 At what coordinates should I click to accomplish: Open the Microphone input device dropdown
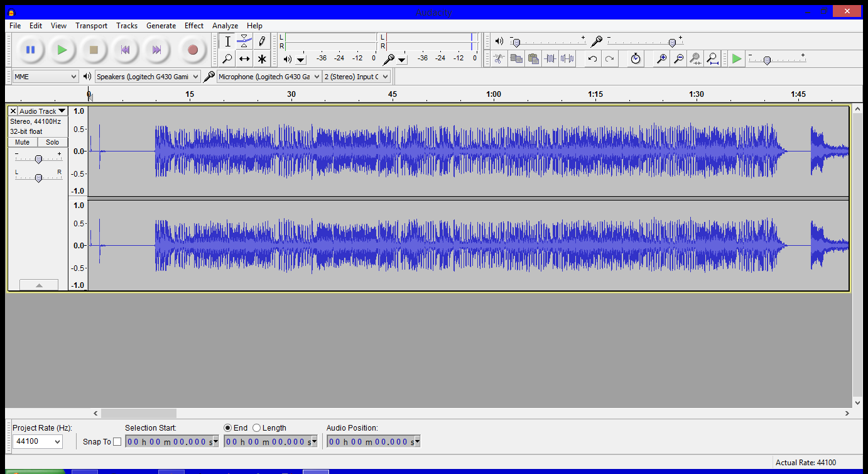point(269,77)
